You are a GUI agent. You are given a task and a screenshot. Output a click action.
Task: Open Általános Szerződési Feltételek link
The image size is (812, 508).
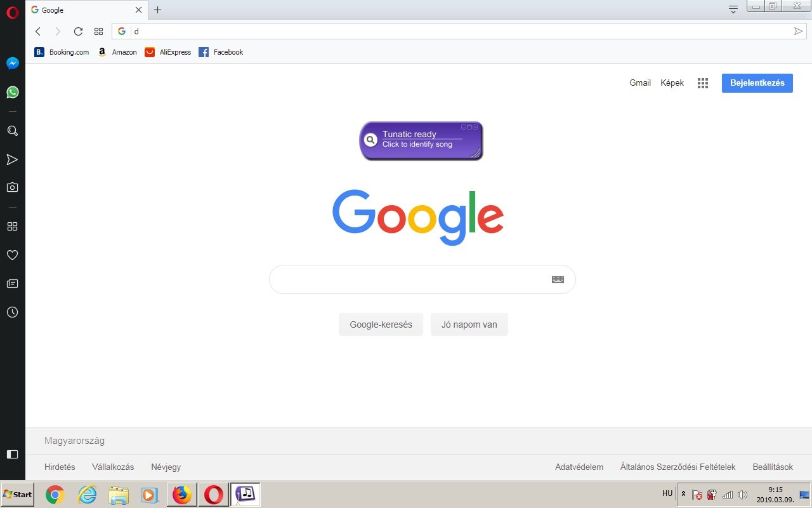[678, 467]
